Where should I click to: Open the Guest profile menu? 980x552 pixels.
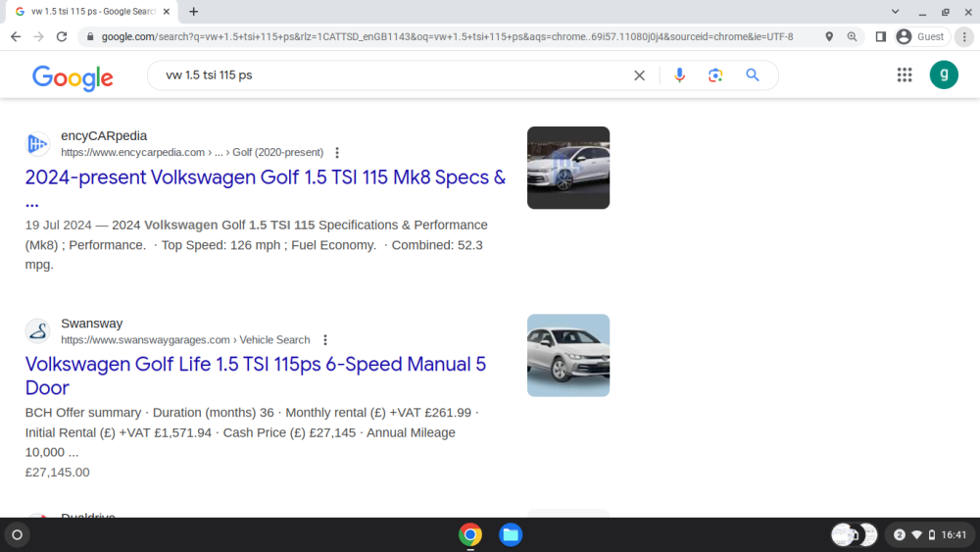pos(922,37)
